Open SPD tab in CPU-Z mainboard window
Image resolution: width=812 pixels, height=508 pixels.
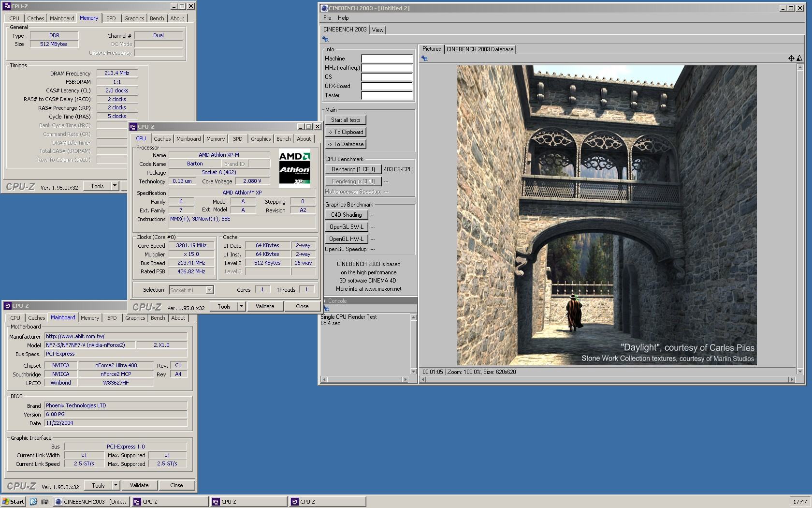tap(112, 318)
